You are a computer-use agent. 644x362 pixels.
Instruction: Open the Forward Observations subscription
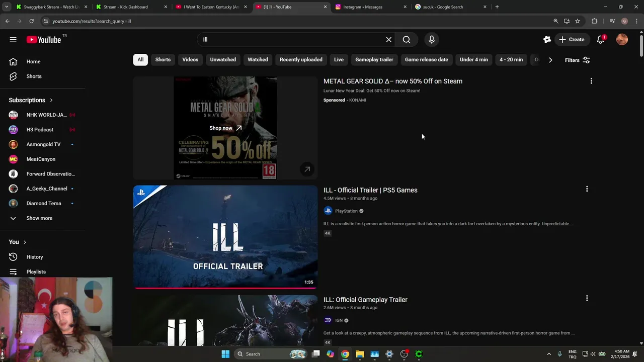[42, 174]
